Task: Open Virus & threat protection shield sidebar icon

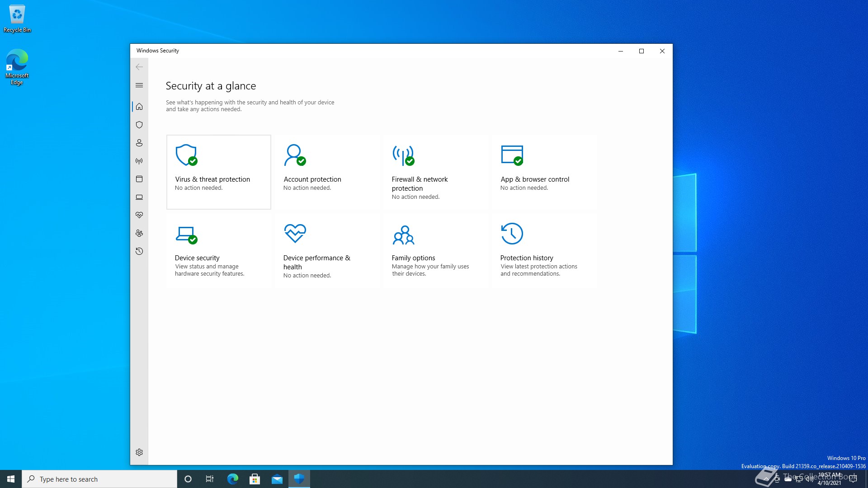Action: pyautogui.click(x=139, y=125)
